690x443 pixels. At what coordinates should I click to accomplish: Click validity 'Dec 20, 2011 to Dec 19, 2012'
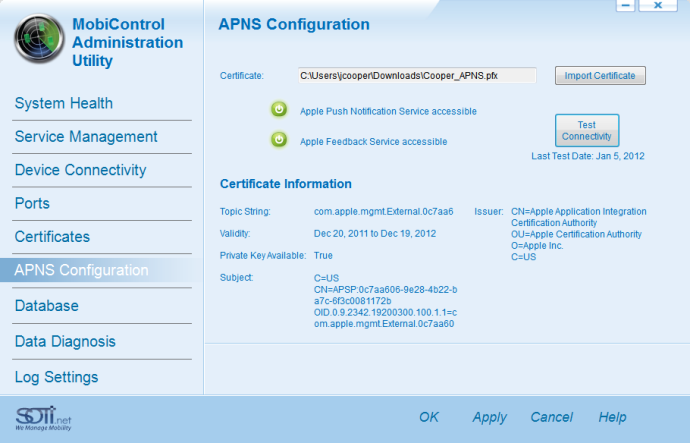pos(375,234)
